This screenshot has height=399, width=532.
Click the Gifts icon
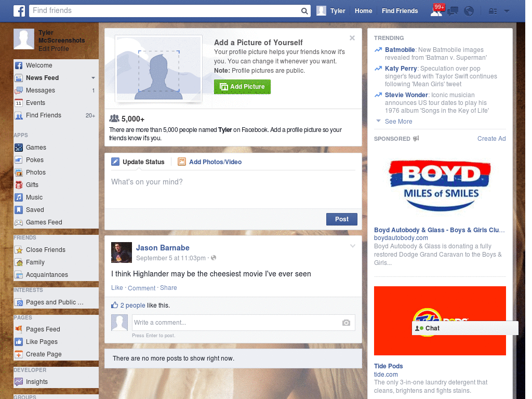[19, 185]
